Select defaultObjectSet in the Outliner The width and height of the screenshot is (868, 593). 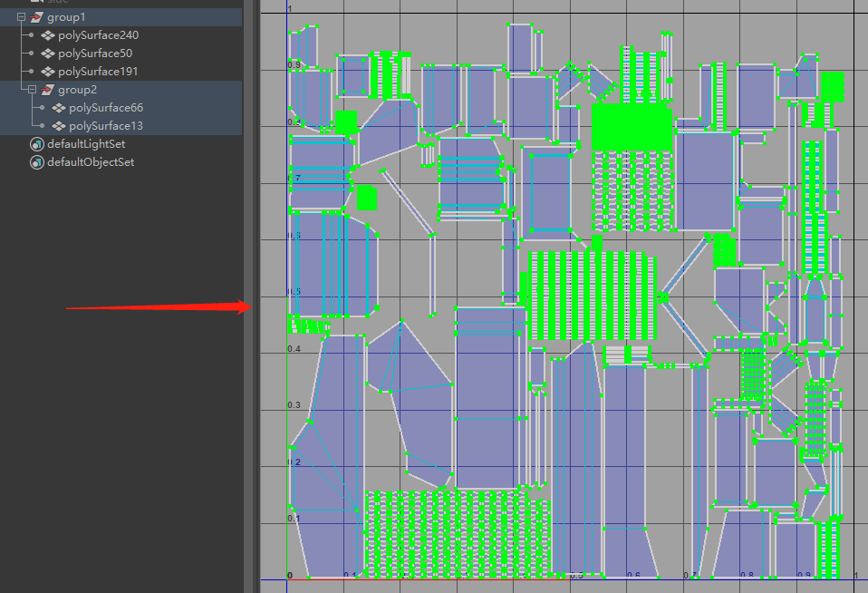[91, 162]
